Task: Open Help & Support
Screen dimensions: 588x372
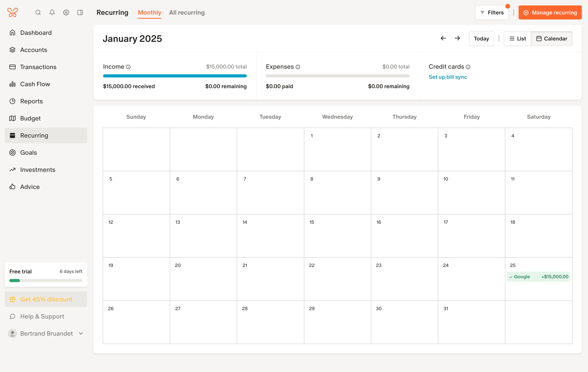Action: pos(46,316)
